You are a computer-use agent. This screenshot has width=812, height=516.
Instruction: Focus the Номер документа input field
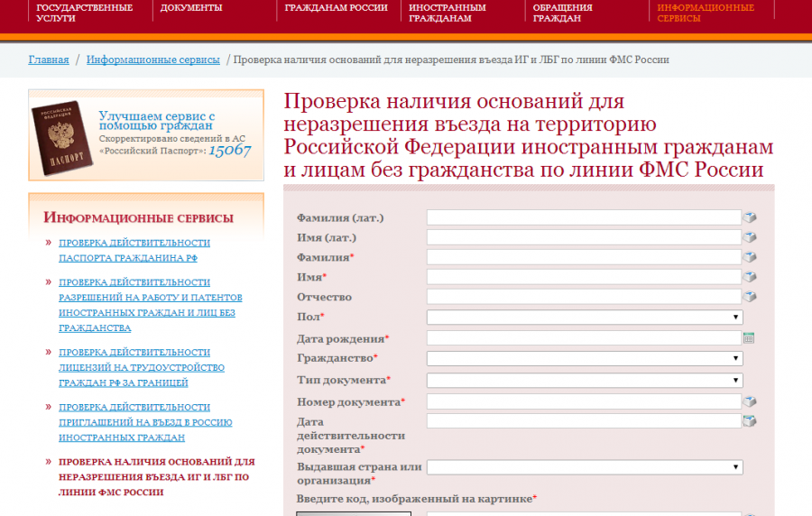coord(584,401)
